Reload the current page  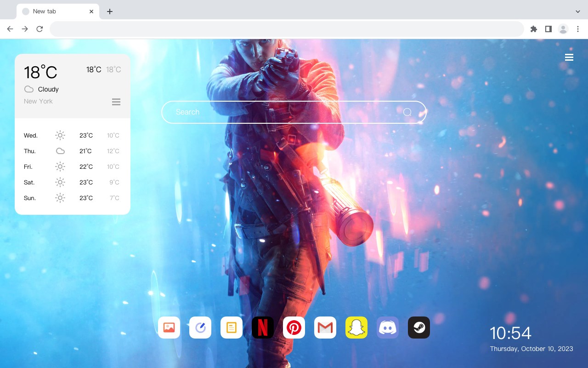[x=40, y=29]
